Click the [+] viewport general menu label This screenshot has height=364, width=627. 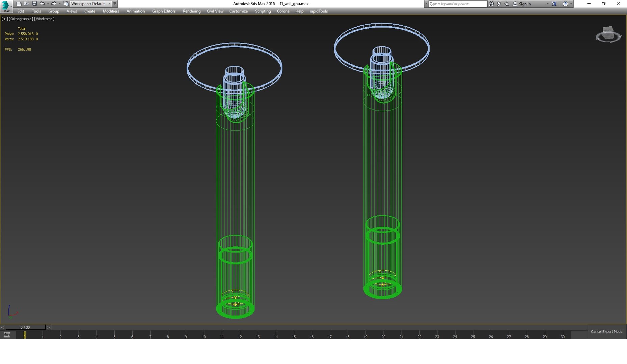pyautogui.click(x=5, y=19)
